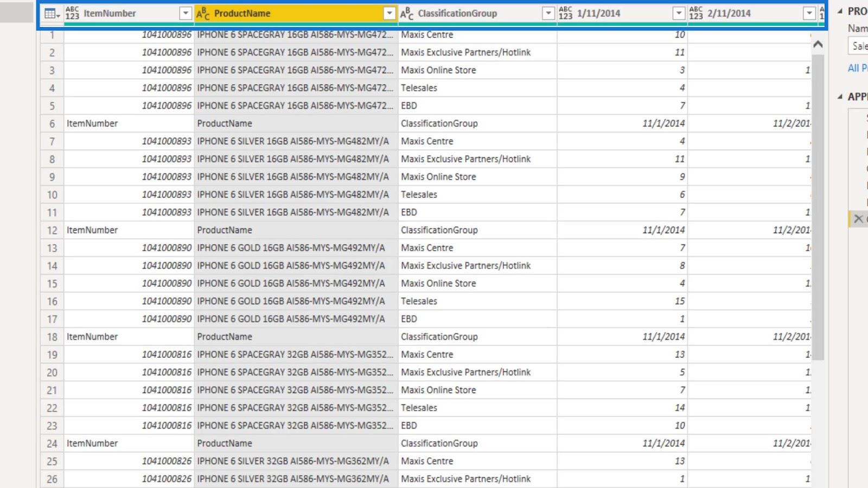
Task: Select Maxis Exclusive Partners/Hotlink in row 14
Action: (x=466, y=266)
